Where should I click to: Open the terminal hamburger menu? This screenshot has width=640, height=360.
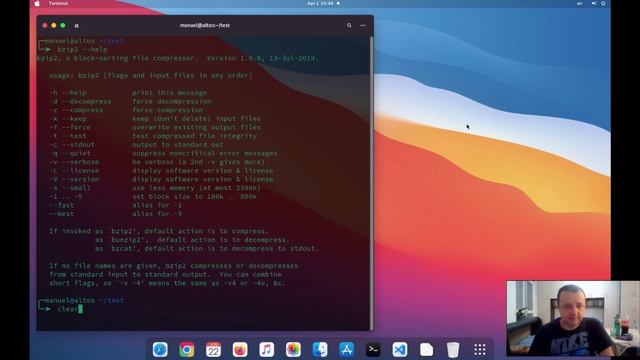[x=363, y=25]
